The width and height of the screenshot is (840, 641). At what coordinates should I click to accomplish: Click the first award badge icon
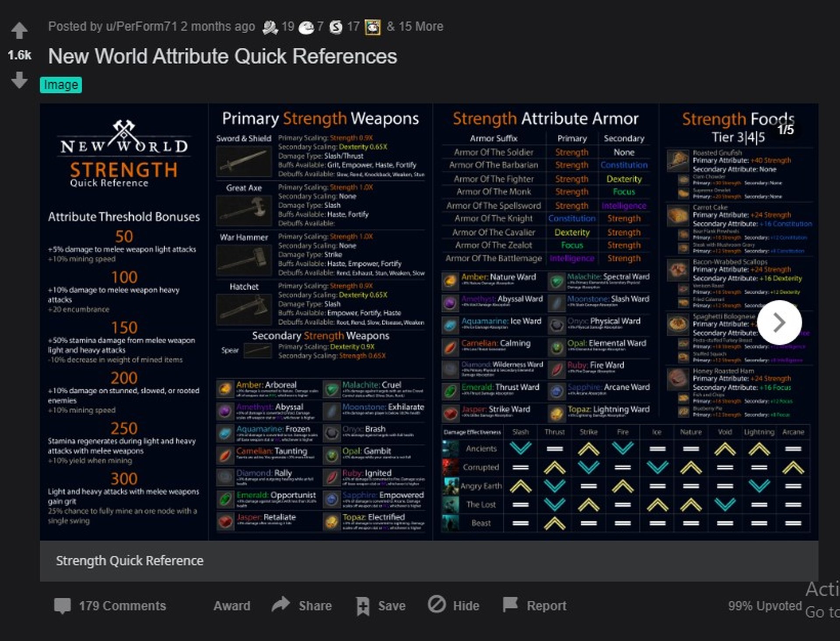[x=270, y=27]
